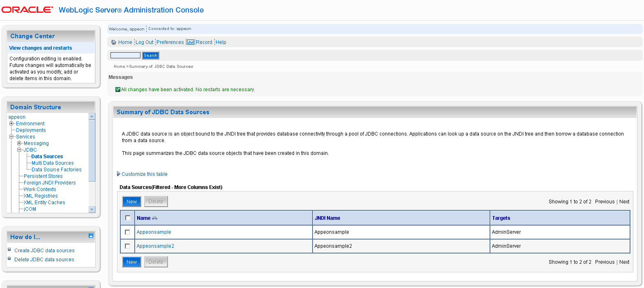644x288 pixels.
Task: Select Data Source Factories tree item
Action: [56, 170]
